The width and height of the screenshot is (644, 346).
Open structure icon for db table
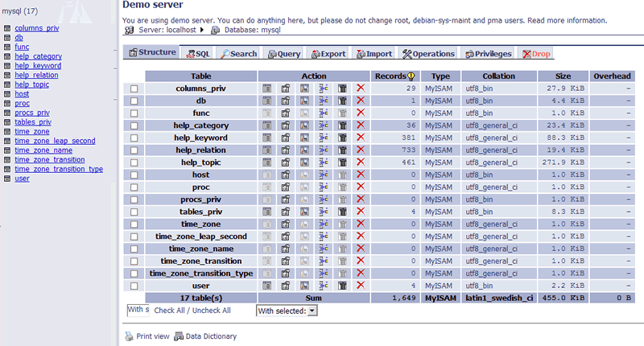(286, 101)
